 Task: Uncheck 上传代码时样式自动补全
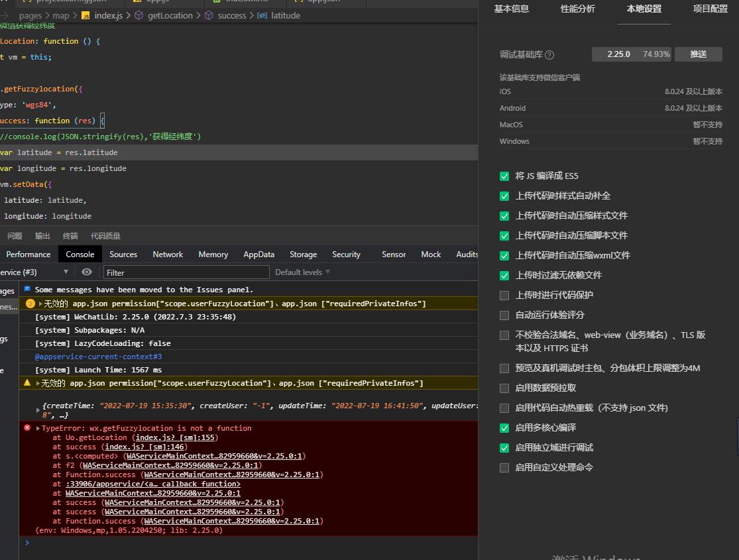click(x=504, y=196)
